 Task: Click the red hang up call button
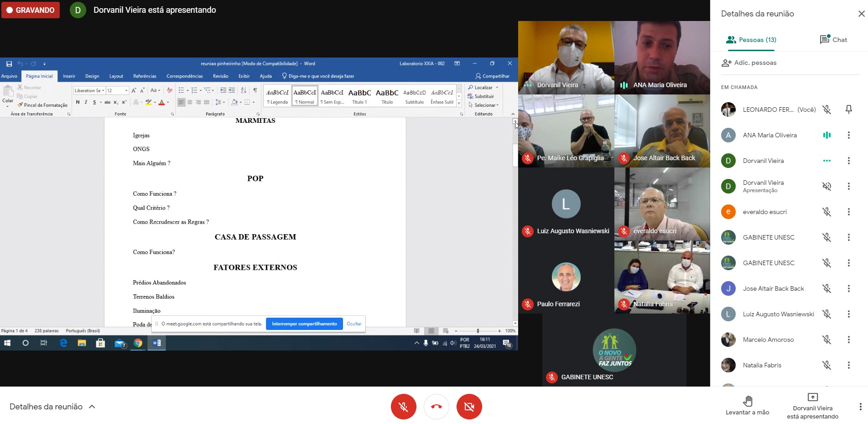pos(436,406)
